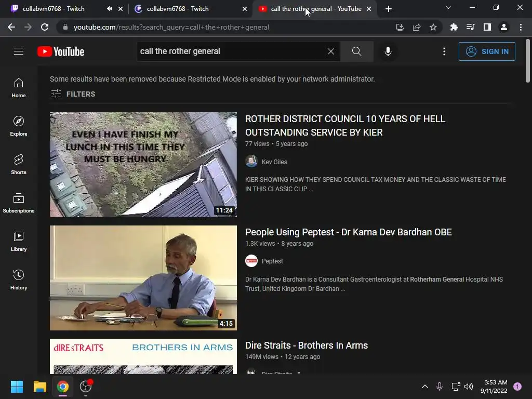
Task: Click Peptest channel avatar icon
Action: tap(251, 261)
